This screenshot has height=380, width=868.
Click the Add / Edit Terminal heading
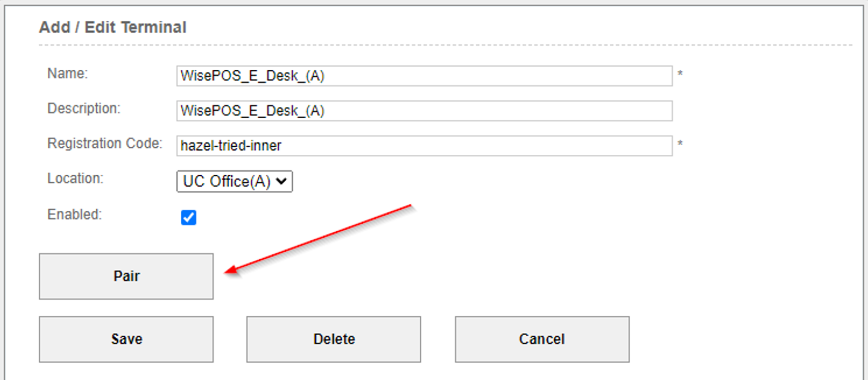(x=113, y=27)
